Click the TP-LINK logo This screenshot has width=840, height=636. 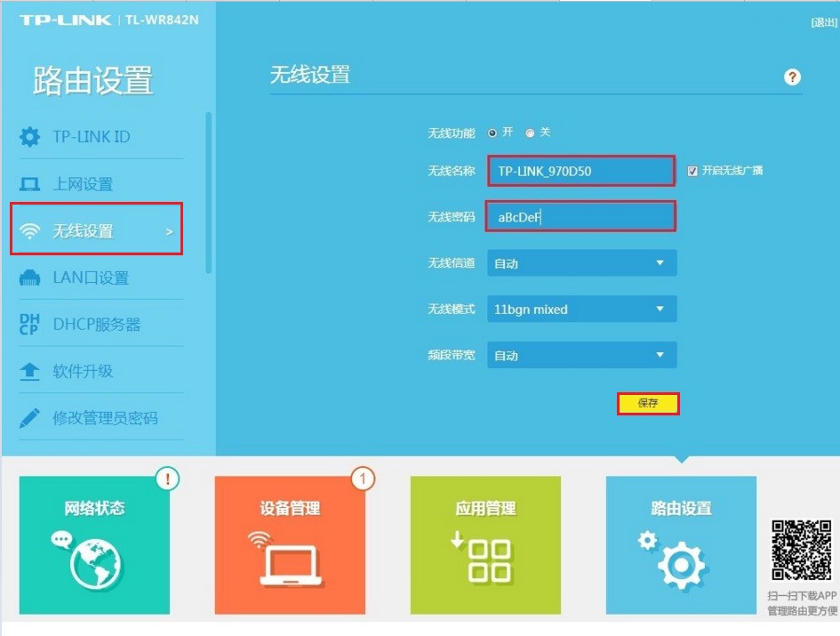[65, 20]
